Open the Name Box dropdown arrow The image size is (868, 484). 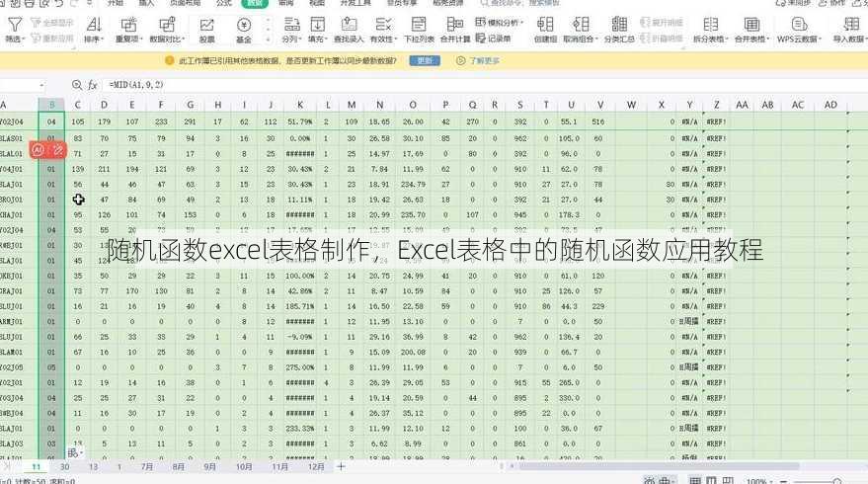(x=41, y=85)
